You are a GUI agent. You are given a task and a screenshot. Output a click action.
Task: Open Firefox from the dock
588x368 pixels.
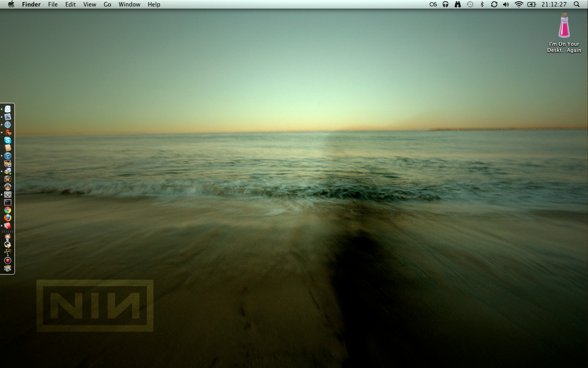(x=7, y=218)
